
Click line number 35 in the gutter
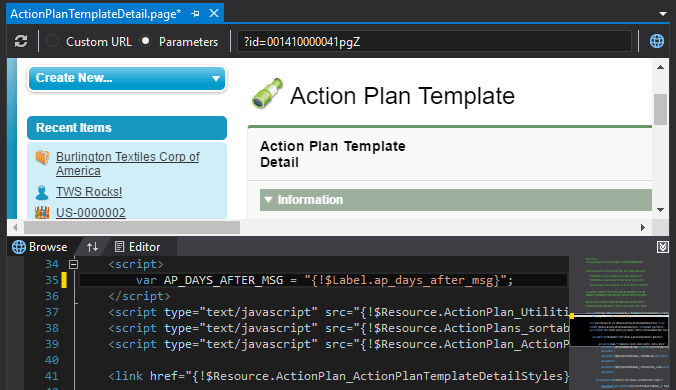[52, 280]
